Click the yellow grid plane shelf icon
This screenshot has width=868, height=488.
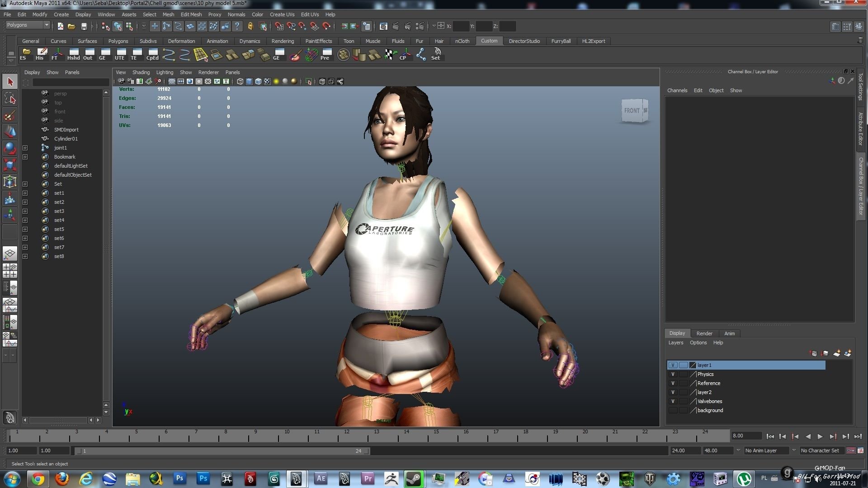(200, 54)
